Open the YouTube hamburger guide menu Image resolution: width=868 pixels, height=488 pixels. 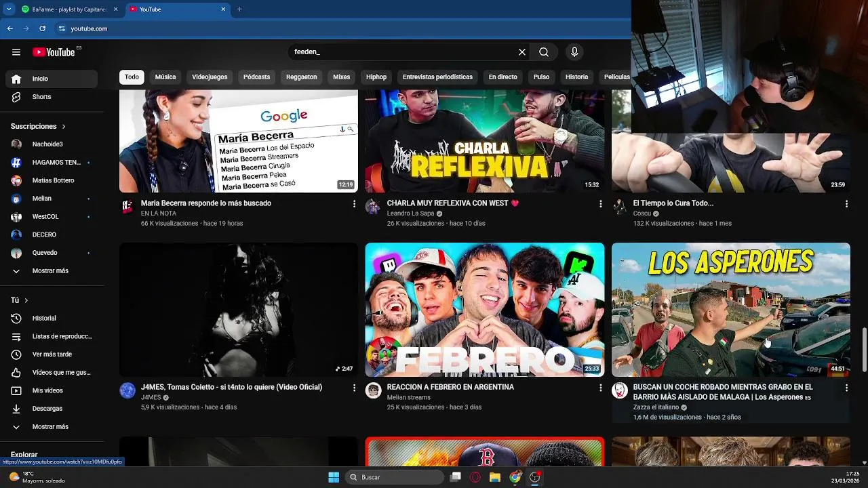coord(16,52)
